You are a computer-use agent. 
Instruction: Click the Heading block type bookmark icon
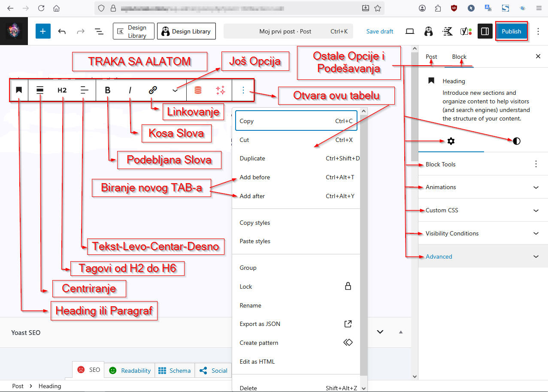(19, 90)
